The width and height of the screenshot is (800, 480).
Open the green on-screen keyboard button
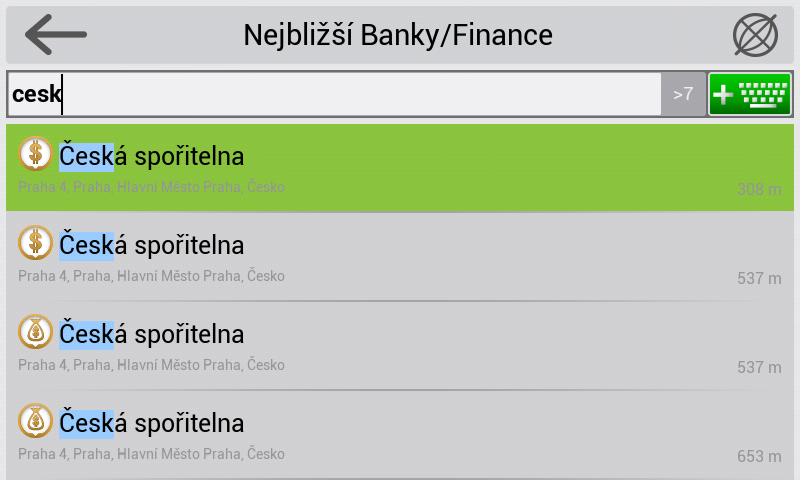pyautogui.click(x=750, y=94)
